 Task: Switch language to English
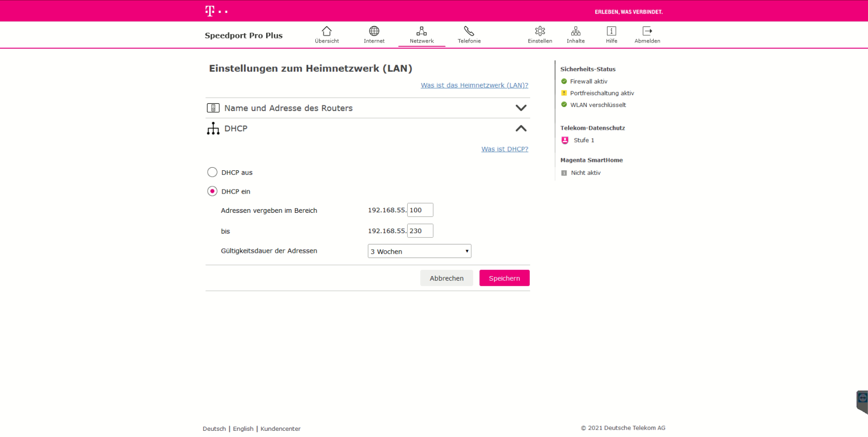click(243, 429)
